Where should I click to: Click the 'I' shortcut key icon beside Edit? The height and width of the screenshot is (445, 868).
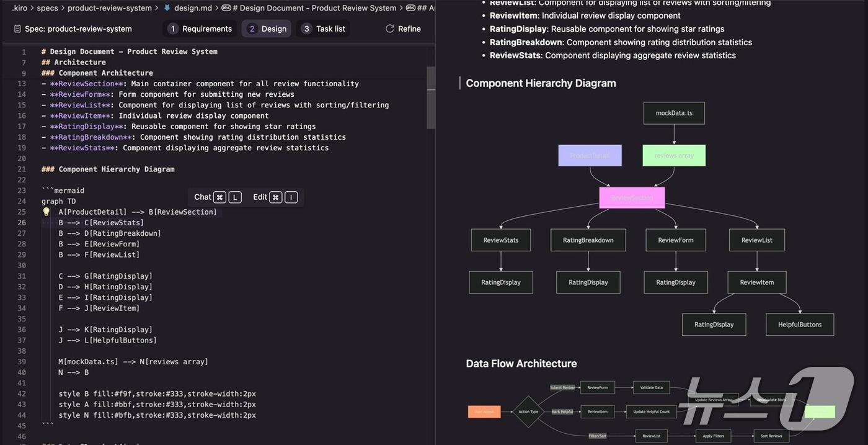pyautogui.click(x=291, y=197)
